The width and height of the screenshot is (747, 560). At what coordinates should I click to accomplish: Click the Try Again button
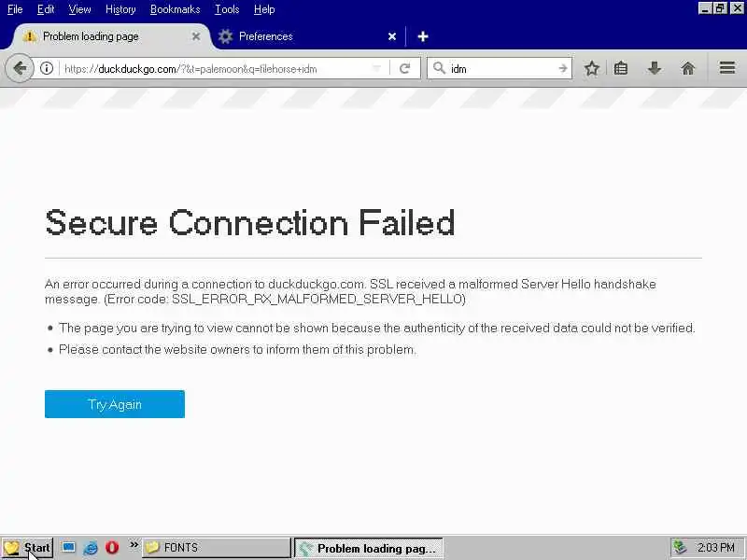(115, 404)
